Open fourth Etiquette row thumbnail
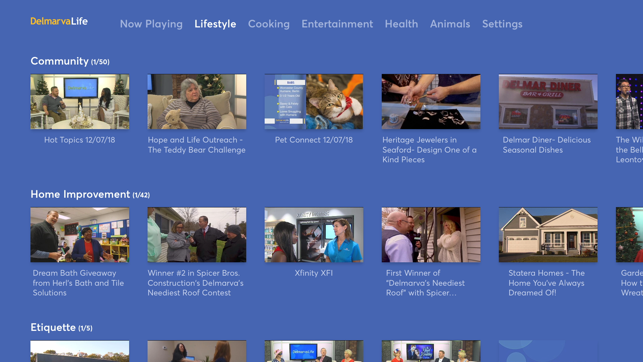 pos(431,351)
